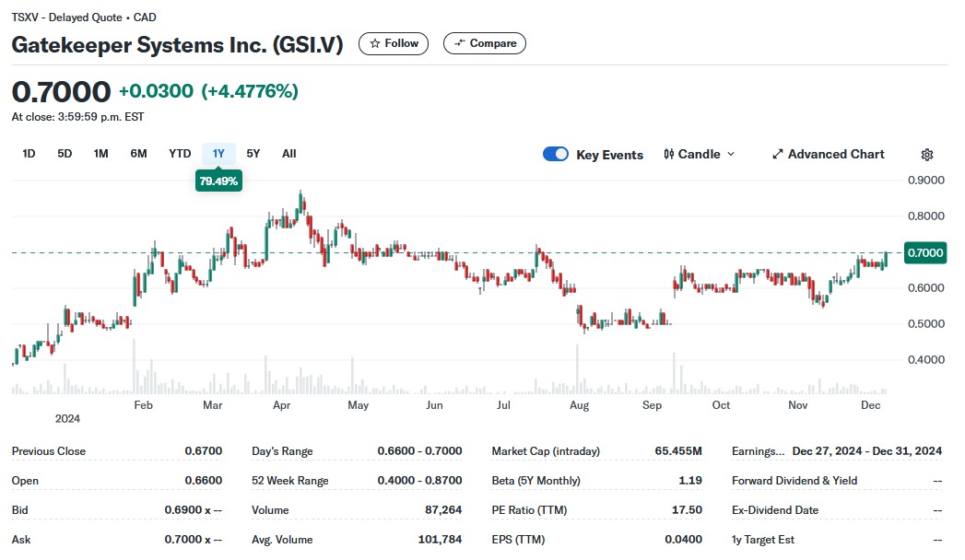Click the 1y Target Est label

763,540
